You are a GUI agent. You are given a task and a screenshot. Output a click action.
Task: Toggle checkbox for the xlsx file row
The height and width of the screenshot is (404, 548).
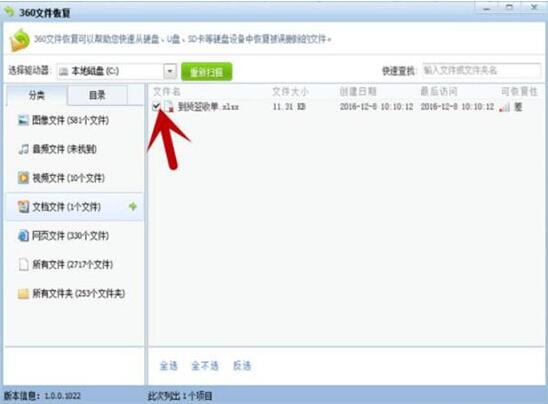coord(156,106)
